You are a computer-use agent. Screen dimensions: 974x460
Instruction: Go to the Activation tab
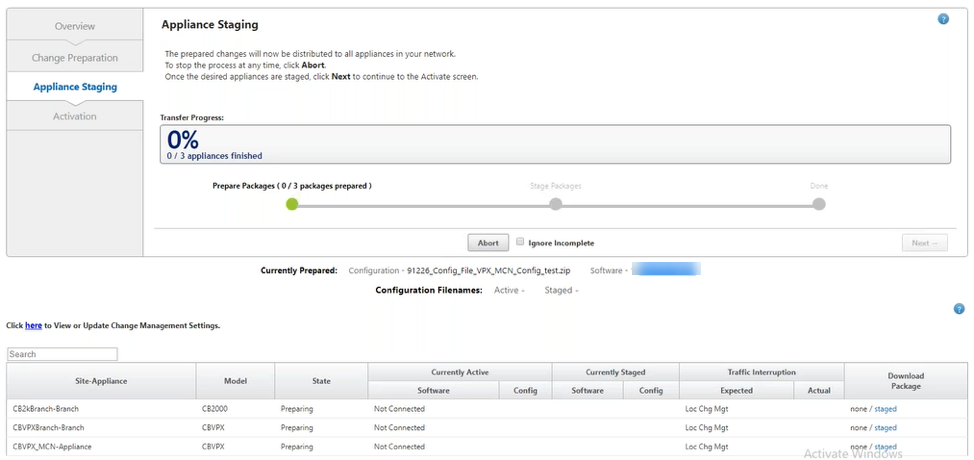pyautogui.click(x=75, y=116)
